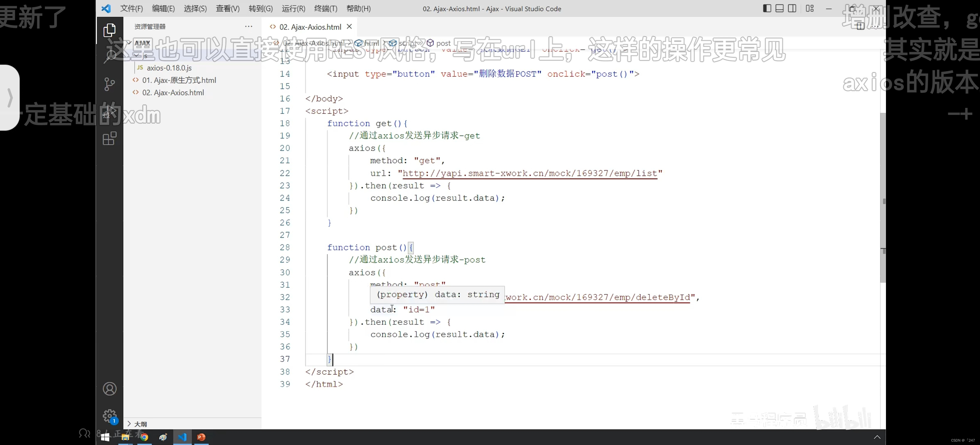Screen dimensions: 980x445
Task: Open the Manage gear settings icon
Action: pos(110,416)
